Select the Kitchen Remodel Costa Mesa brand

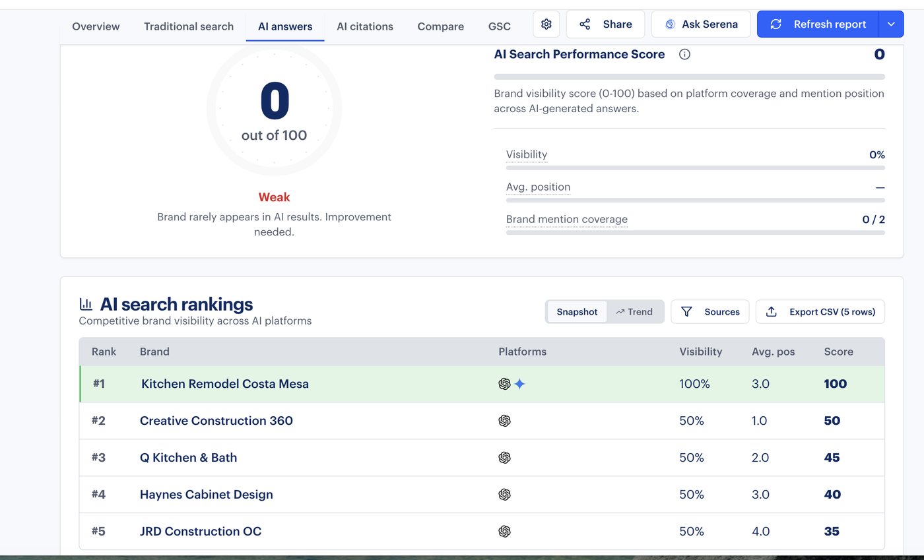coord(225,384)
